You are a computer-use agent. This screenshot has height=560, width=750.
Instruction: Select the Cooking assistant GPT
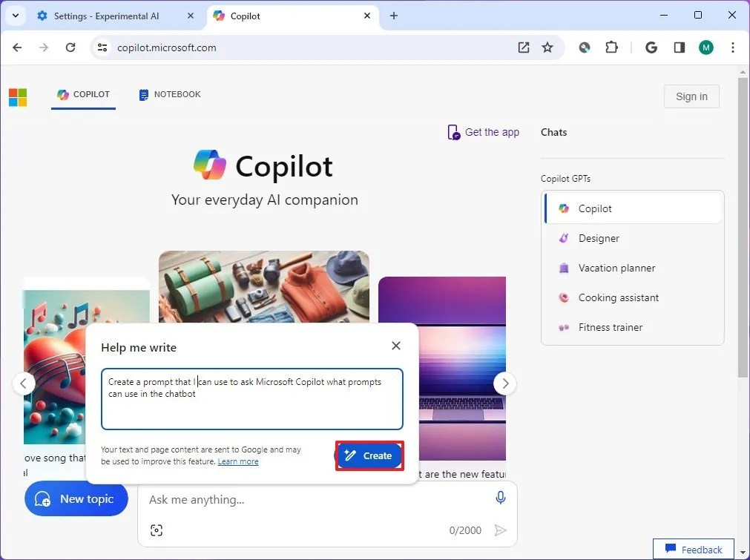(618, 297)
